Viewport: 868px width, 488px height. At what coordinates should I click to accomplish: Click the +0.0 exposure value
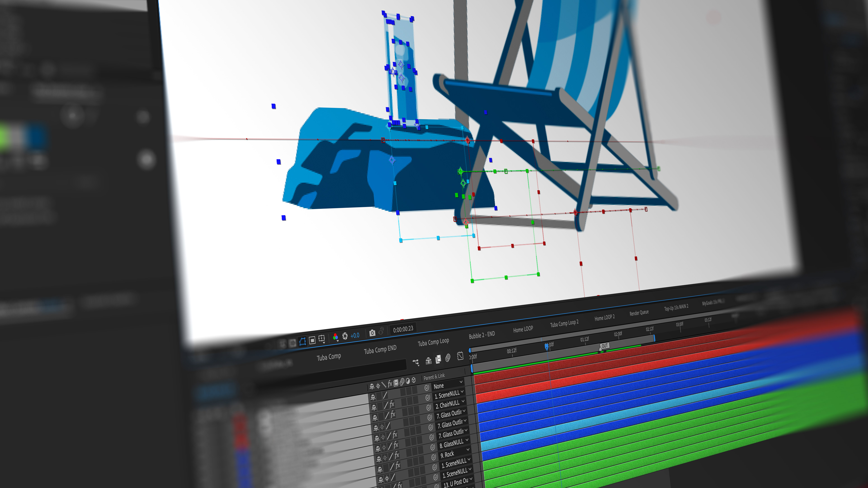point(355,335)
